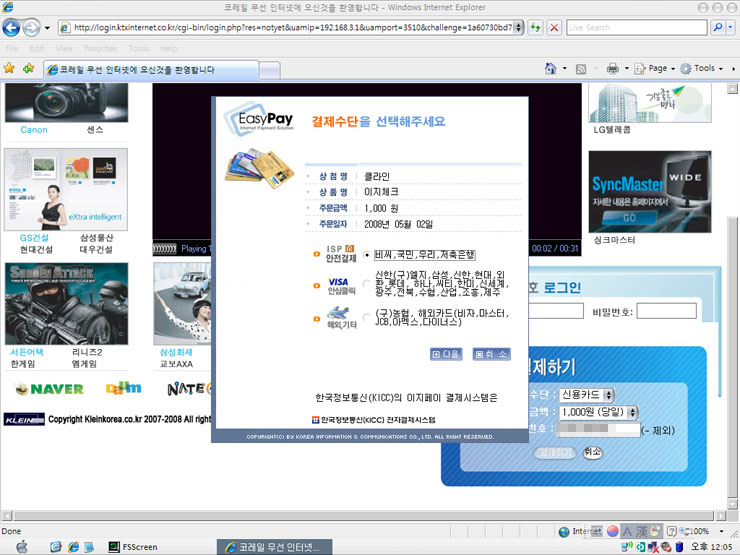Click the 코레일 무선 인터넷 taskbar button
The height and width of the screenshot is (555, 740).
[x=275, y=547]
